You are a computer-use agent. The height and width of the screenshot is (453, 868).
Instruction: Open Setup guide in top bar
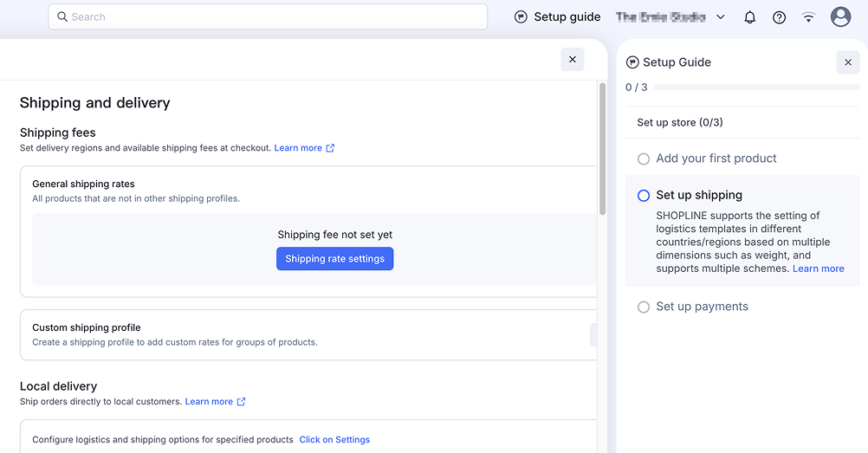567,17
